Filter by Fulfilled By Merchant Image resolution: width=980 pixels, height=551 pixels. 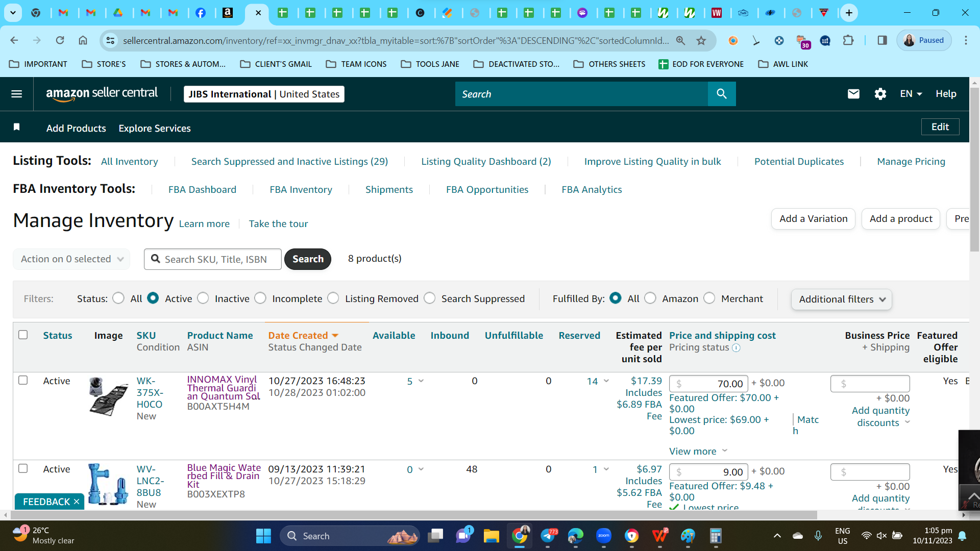click(x=709, y=298)
